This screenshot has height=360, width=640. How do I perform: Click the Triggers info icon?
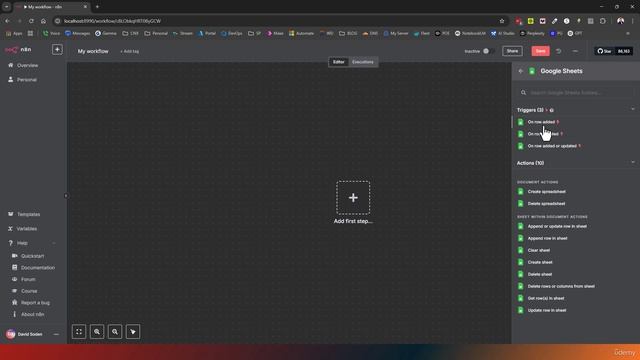[551, 110]
